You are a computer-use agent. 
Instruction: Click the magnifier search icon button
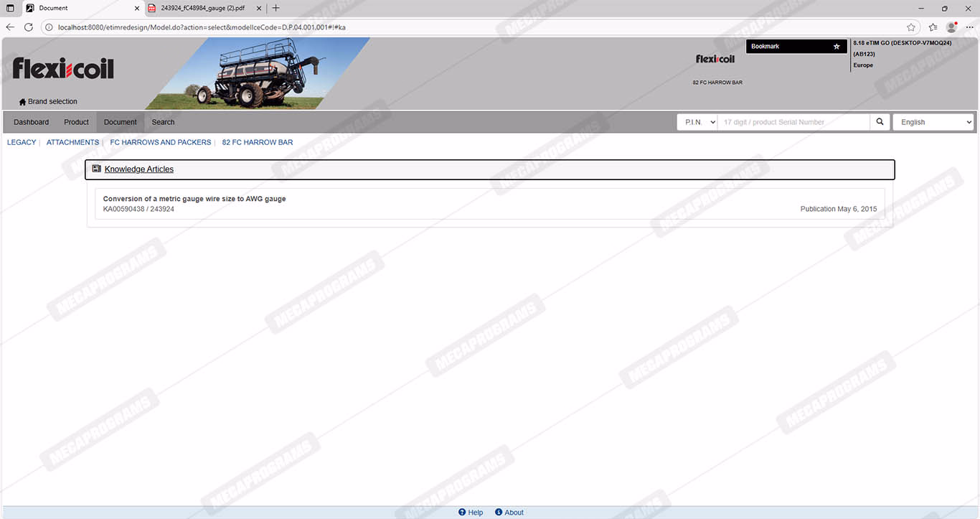(880, 122)
